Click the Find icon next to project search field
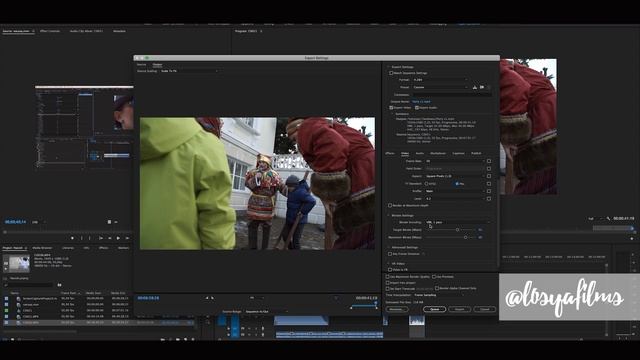Image resolution: width=640 pixels, height=360 pixels. coord(60,285)
